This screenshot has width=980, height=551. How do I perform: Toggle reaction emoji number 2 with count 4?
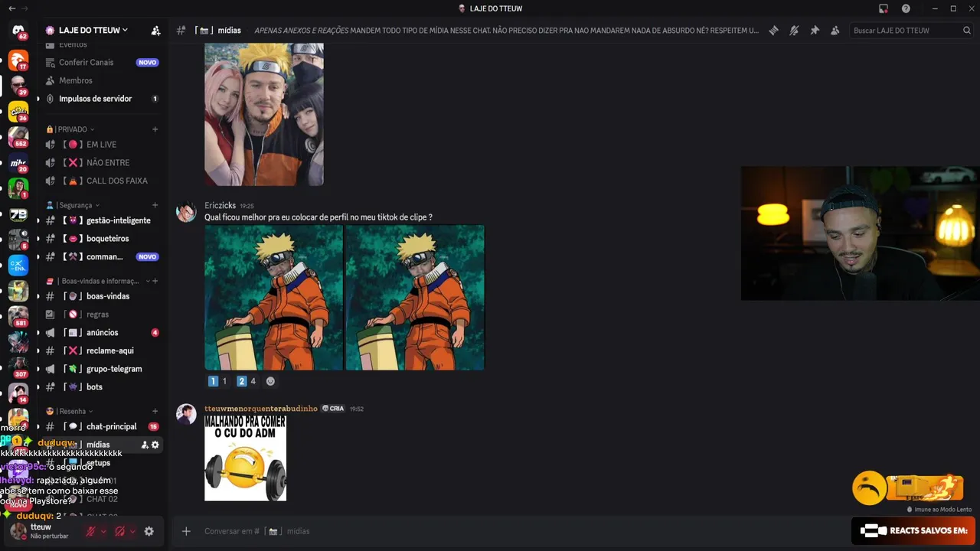(x=247, y=381)
